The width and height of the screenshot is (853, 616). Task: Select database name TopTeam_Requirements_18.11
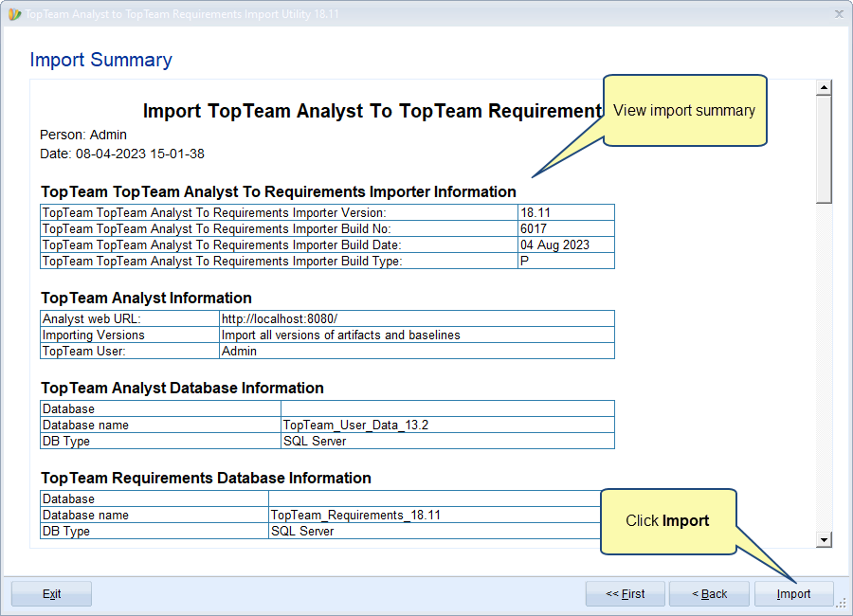(x=355, y=516)
